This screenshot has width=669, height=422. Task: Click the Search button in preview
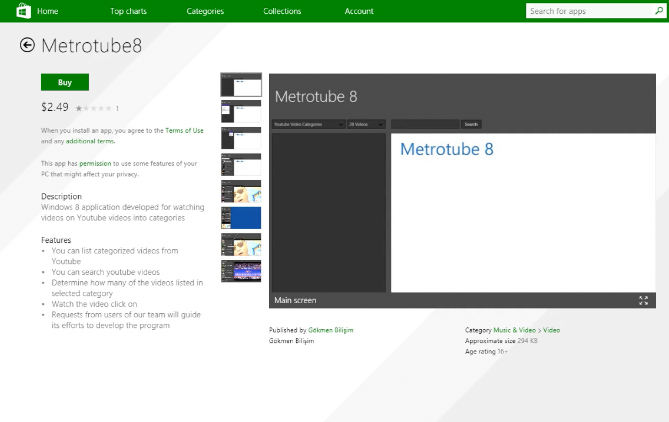click(x=471, y=124)
